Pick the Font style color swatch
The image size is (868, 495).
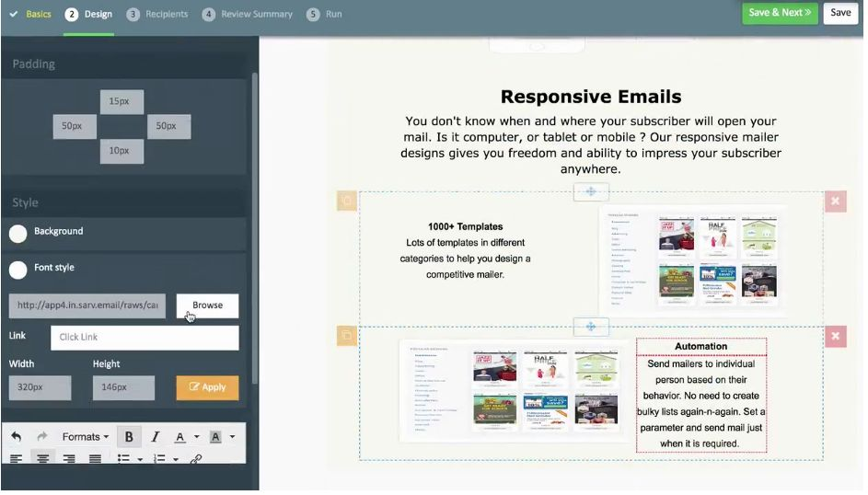(17, 270)
